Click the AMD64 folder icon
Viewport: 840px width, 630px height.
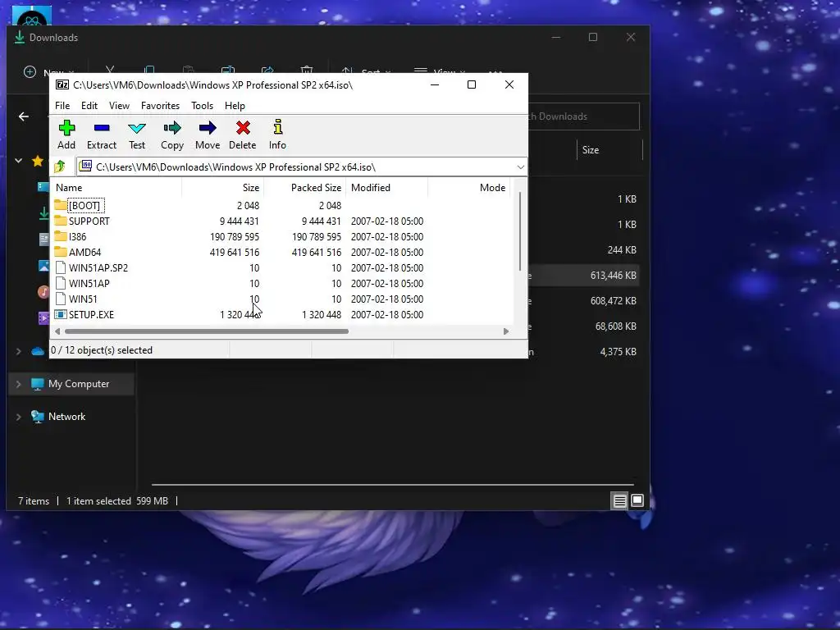pos(61,252)
